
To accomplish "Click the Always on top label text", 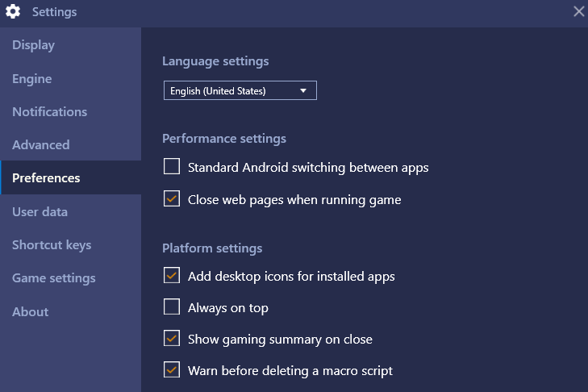I will coord(228,308).
